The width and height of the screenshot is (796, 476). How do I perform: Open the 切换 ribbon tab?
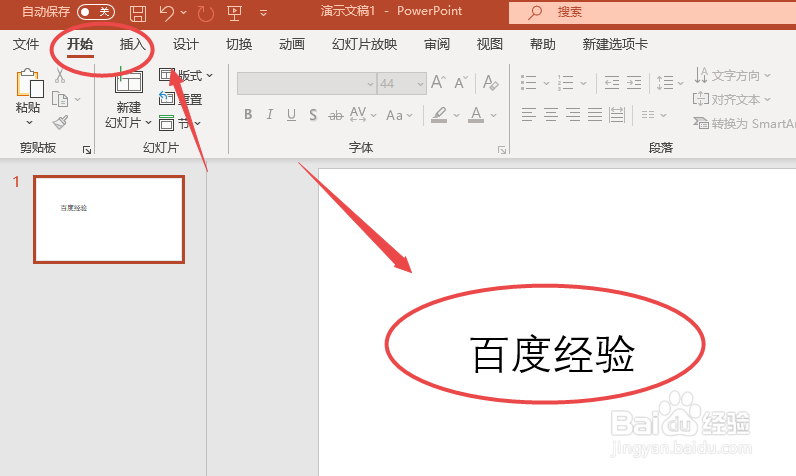pos(239,45)
